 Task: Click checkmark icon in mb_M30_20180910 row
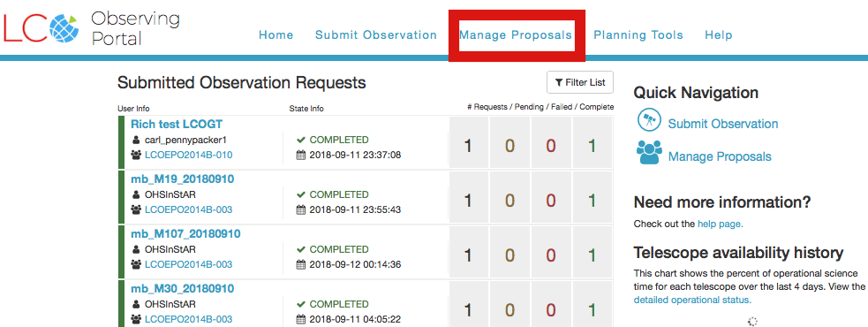(301, 304)
